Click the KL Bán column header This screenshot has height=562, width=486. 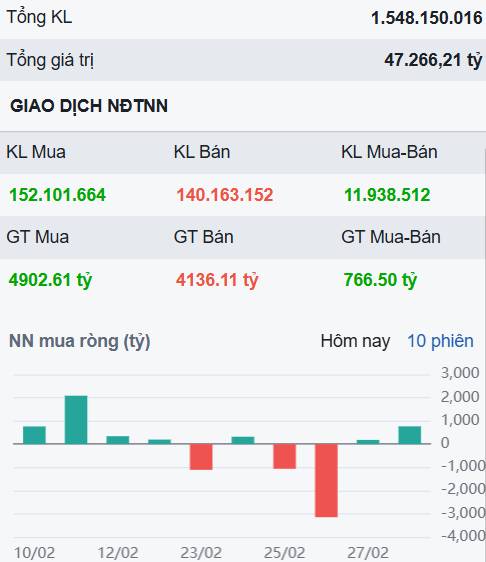click(202, 152)
